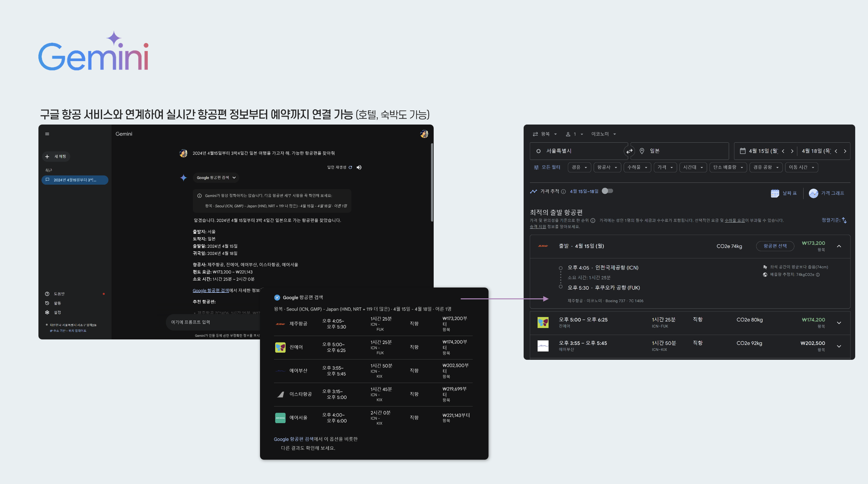Select the 이스타항공 flight row in card
This screenshot has height=484, width=868.
(373, 394)
